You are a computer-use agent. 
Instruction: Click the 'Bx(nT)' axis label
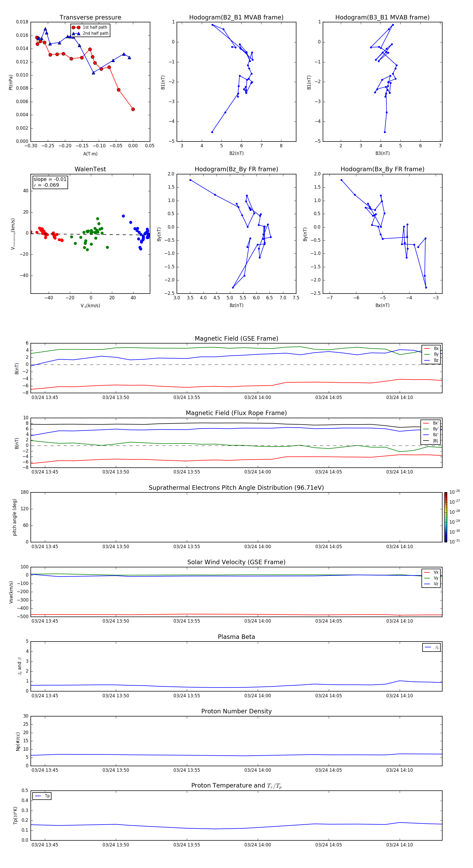[x=382, y=305]
